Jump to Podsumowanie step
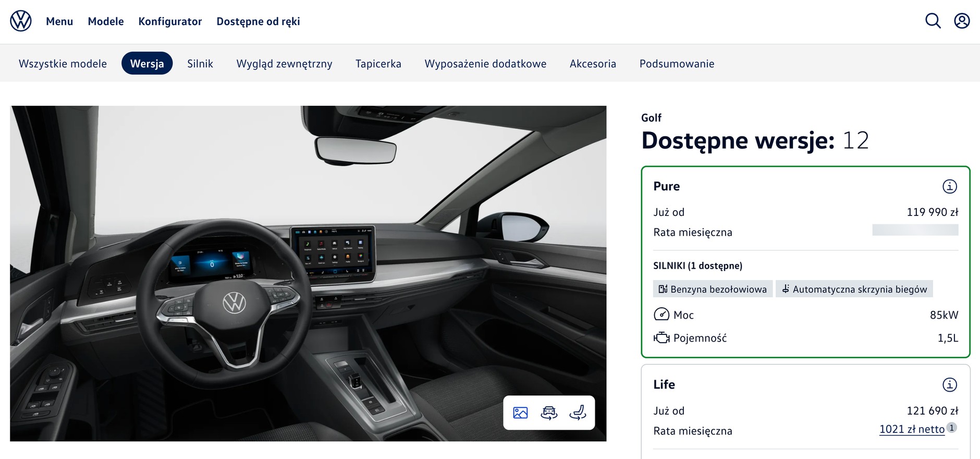 pyautogui.click(x=677, y=64)
